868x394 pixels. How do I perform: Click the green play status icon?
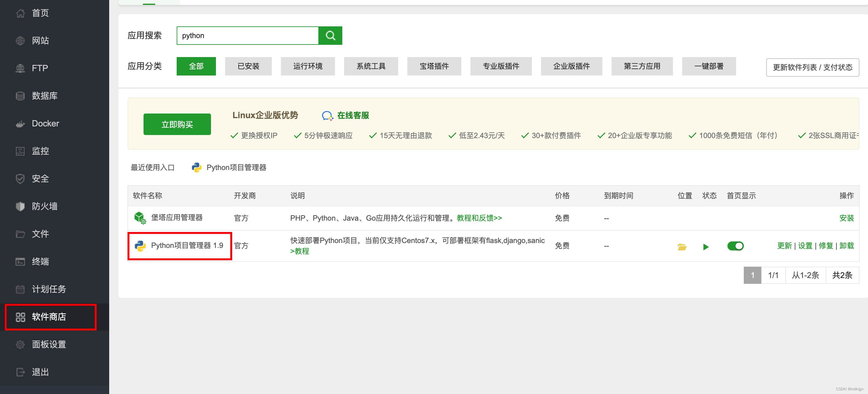(705, 247)
